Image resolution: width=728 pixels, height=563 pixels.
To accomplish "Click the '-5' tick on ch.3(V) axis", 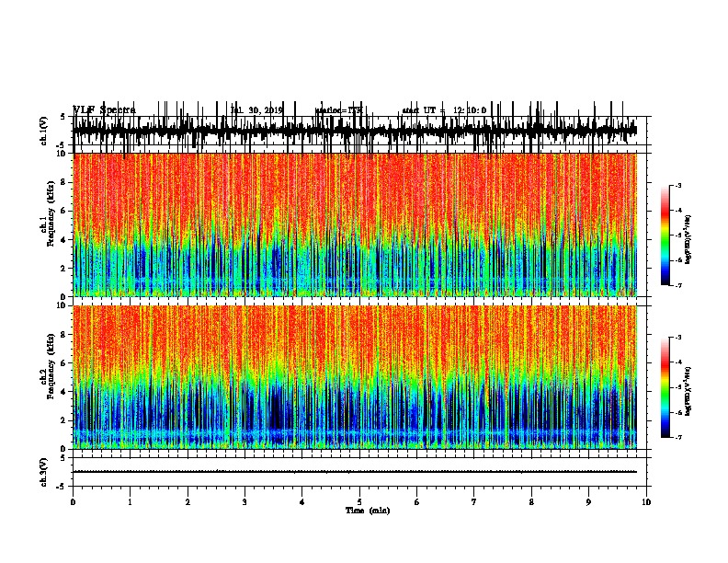I will coord(62,487).
